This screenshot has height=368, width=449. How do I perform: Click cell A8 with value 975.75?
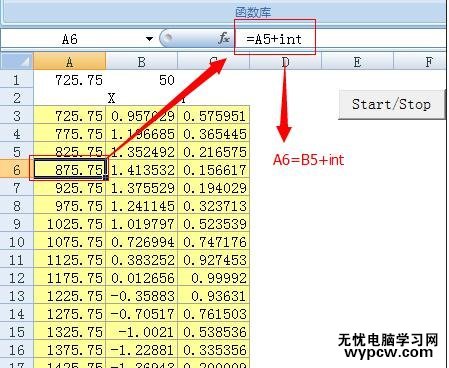(70, 206)
